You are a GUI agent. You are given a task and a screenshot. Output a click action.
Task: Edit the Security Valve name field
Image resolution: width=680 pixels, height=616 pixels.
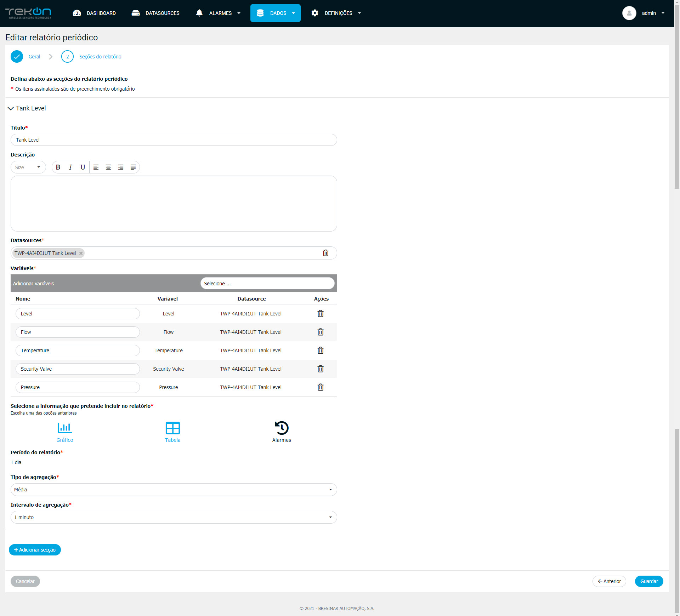pyautogui.click(x=78, y=369)
